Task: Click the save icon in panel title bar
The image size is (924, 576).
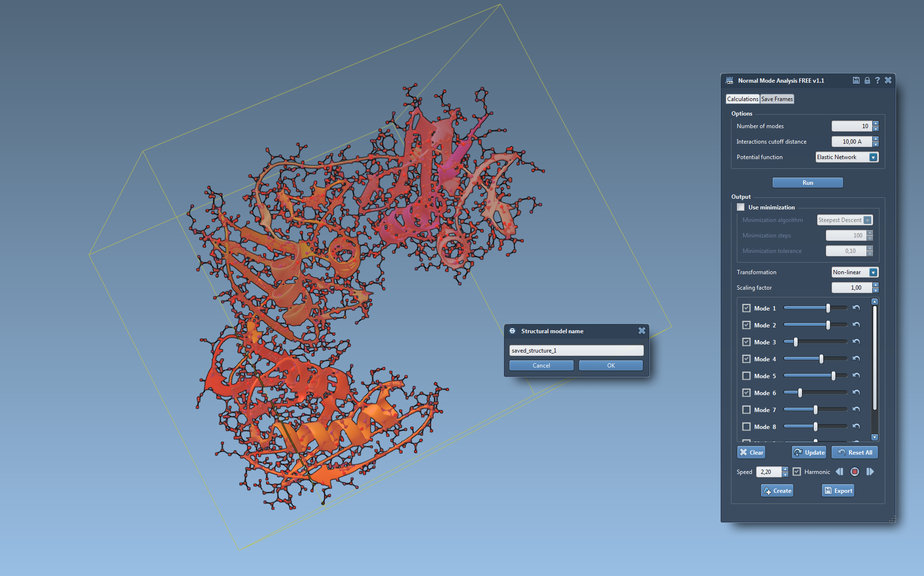Action: pyautogui.click(x=856, y=80)
